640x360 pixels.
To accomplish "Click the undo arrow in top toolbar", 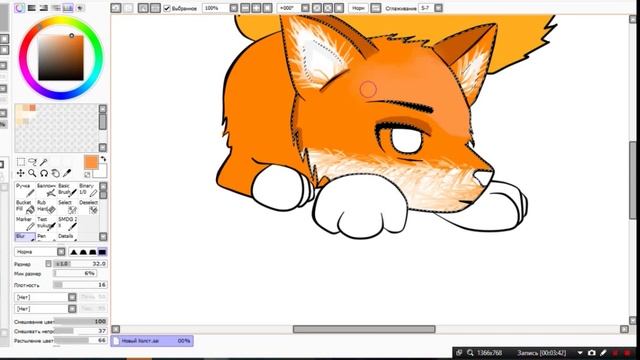I will [116, 8].
